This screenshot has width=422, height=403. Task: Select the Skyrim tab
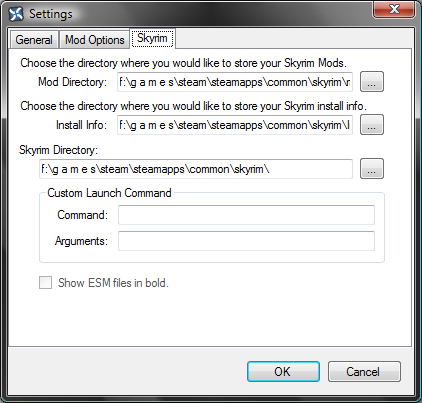coord(152,38)
